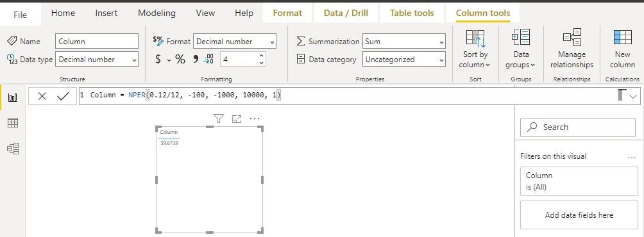Viewport: 644px width, 237px height.
Task: Apply percentage format
Action: pos(180,59)
